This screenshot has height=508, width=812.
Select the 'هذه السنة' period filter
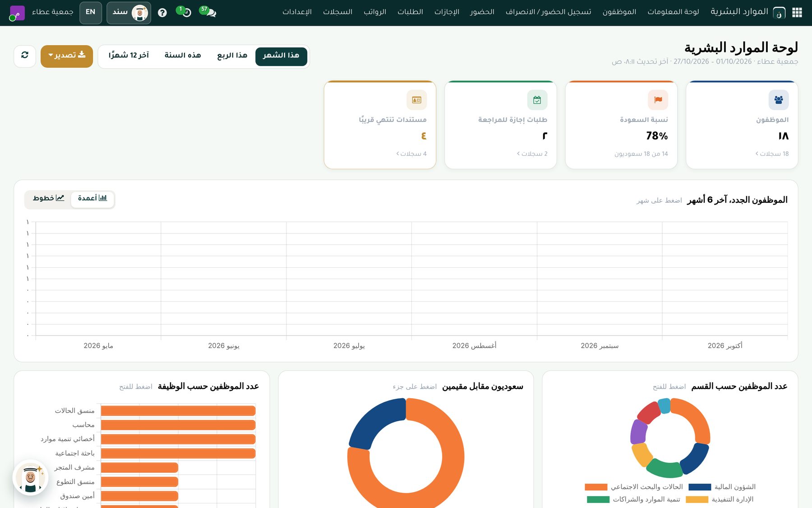183,56
